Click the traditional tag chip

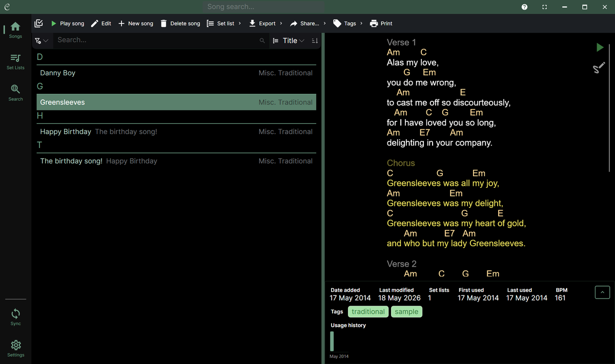tap(368, 312)
